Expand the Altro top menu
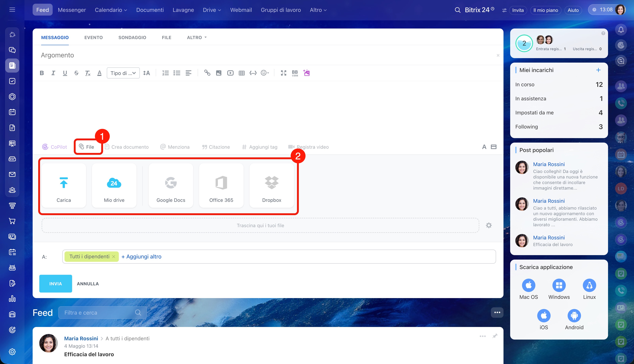Screen dimensions: 634x364 coord(318,10)
